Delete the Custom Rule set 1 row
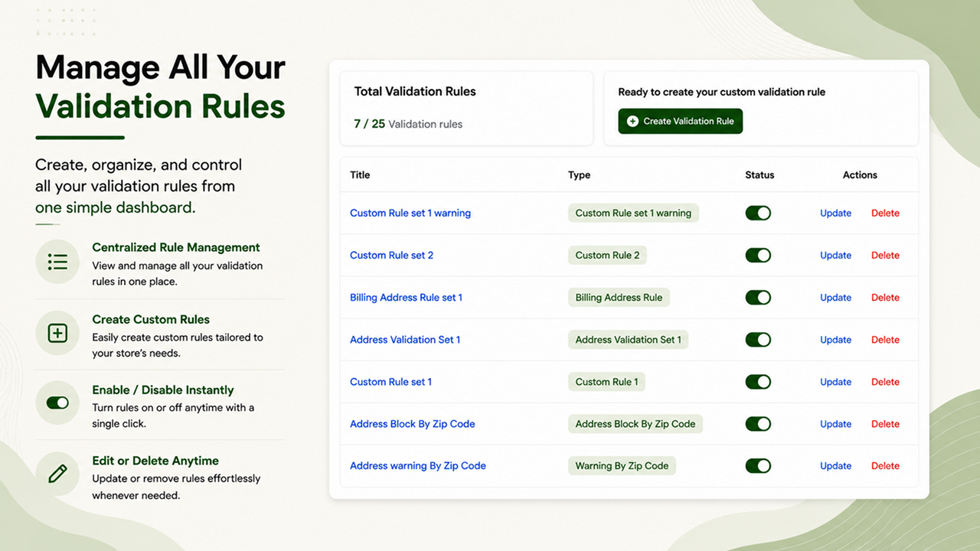 tap(885, 381)
